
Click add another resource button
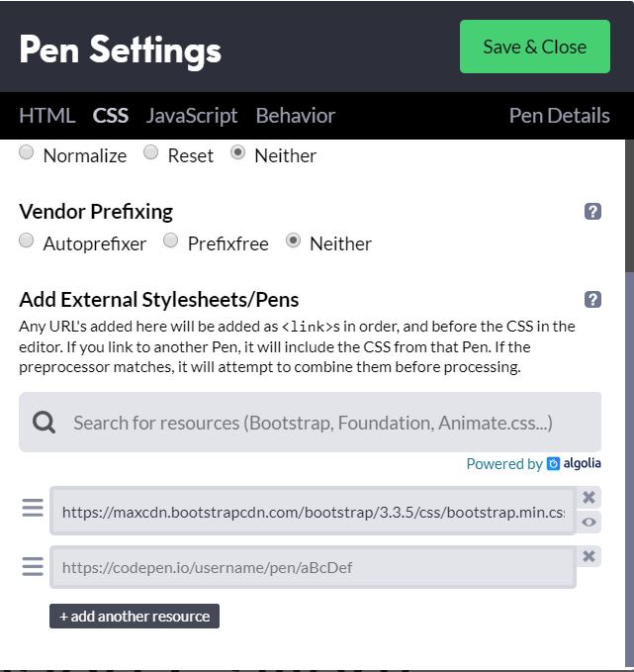(x=135, y=617)
